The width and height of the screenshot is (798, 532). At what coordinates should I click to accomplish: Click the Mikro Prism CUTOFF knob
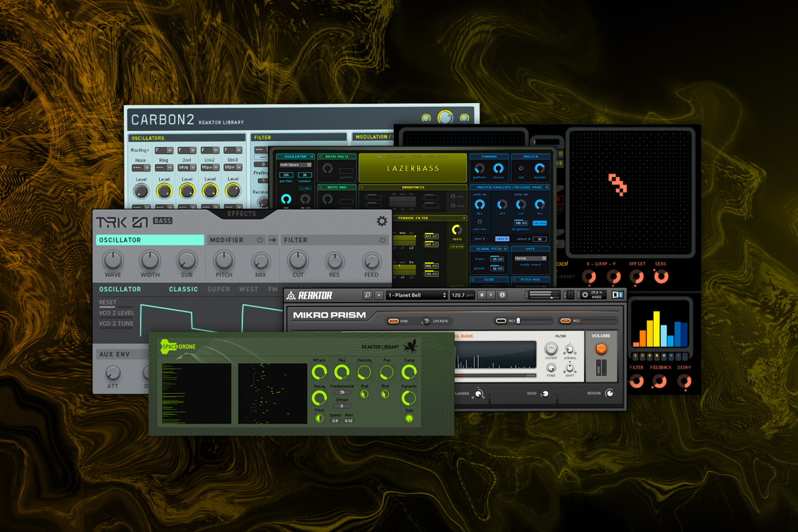(551, 349)
